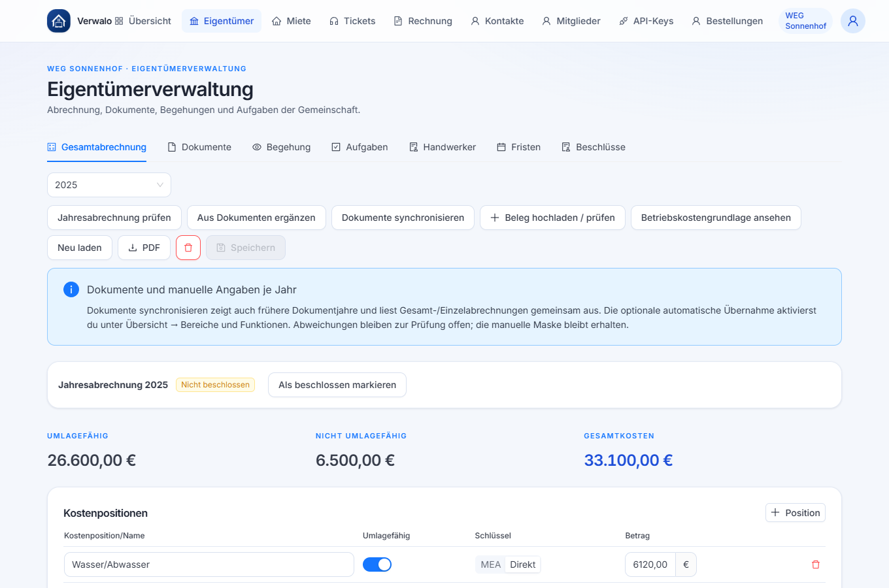Image resolution: width=889 pixels, height=588 pixels.
Task: Open the Eigentümer section in the navigation bar
Action: [x=222, y=21]
